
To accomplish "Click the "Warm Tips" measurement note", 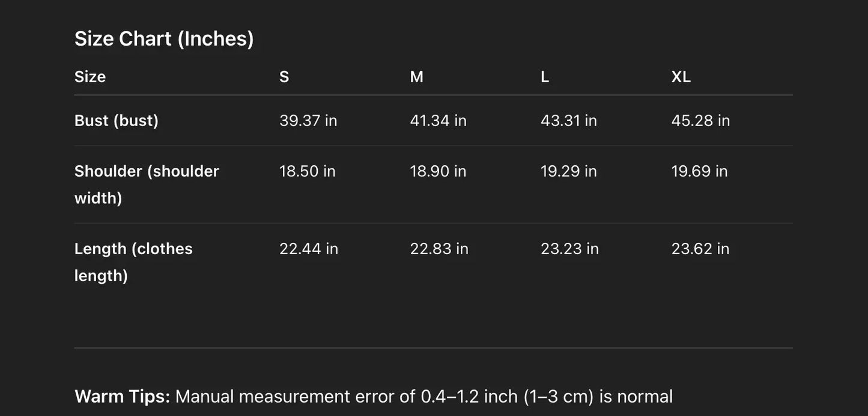I will click(x=373, y=397).
